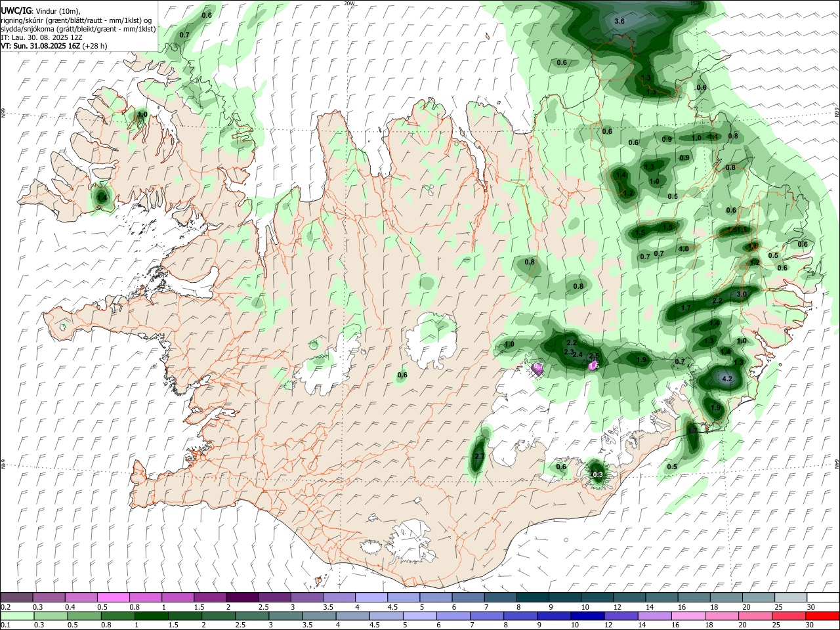
Task: Select the 'VT: Sun. 31.08.2025 16Z (+28 h)' line
Action: click(x=54, y=46)
